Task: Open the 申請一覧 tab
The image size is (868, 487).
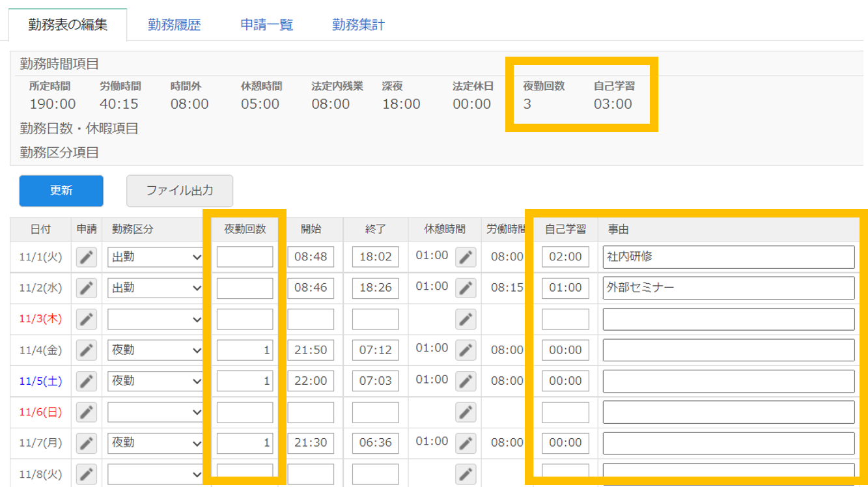Action: point(267,25)
